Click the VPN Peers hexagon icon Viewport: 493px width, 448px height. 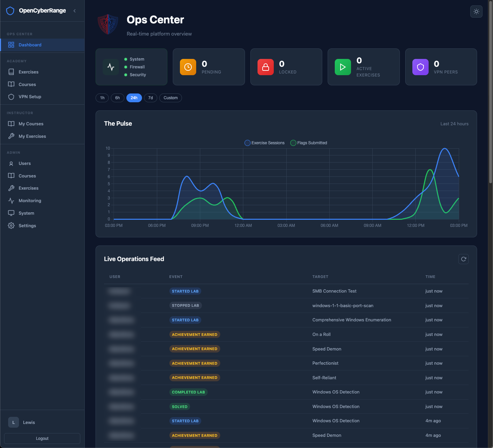(420, 67)
